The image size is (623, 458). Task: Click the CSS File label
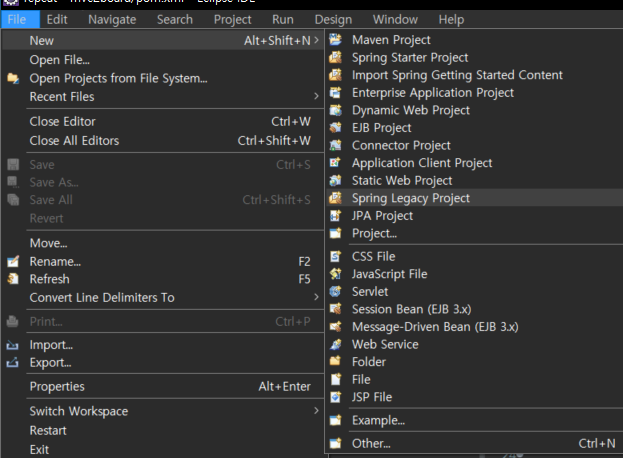(x=373, y=257)
